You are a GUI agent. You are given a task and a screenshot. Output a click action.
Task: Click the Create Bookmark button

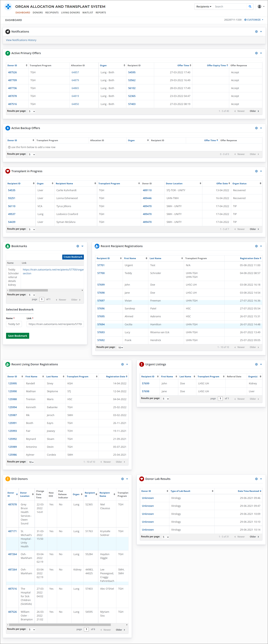pyautogui.click(x=73, y=257)
